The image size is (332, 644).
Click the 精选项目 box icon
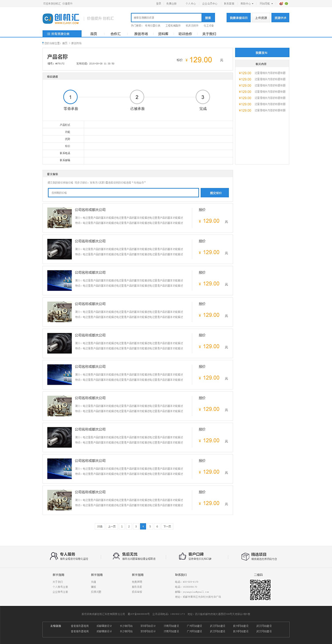[245, 556]
